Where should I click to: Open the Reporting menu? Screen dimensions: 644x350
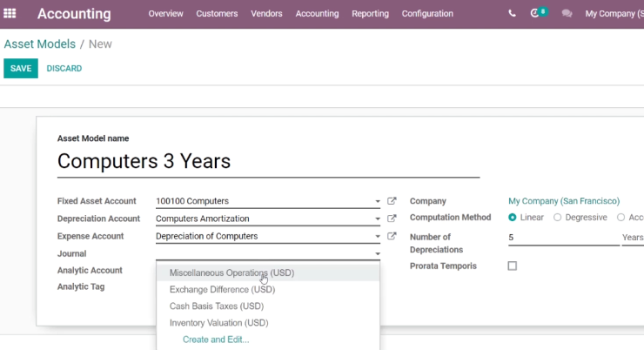click(x=370, y=14)
